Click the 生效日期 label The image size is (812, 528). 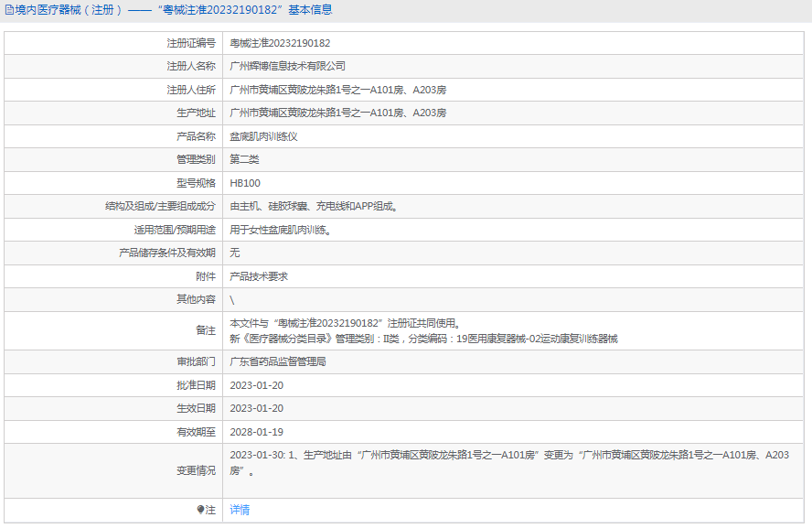coord(197,408)
